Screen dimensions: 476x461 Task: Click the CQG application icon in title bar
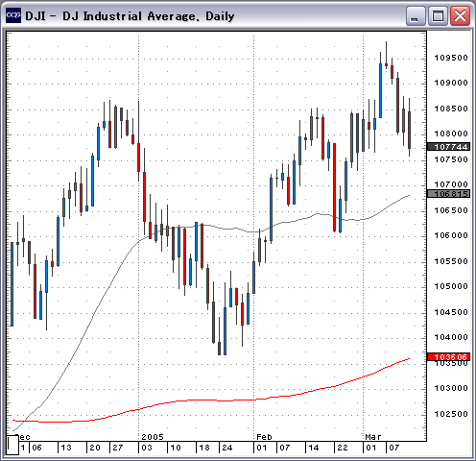(x=13, y=15)
